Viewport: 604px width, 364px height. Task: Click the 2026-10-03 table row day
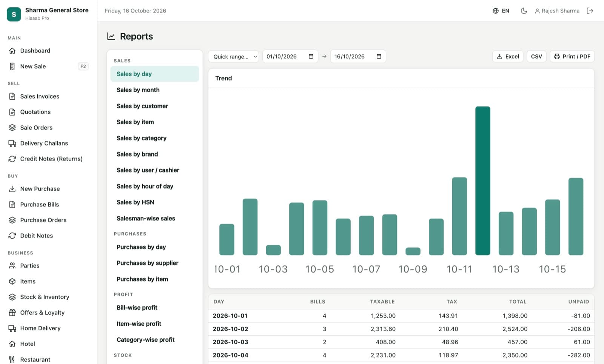coord(230,342)
